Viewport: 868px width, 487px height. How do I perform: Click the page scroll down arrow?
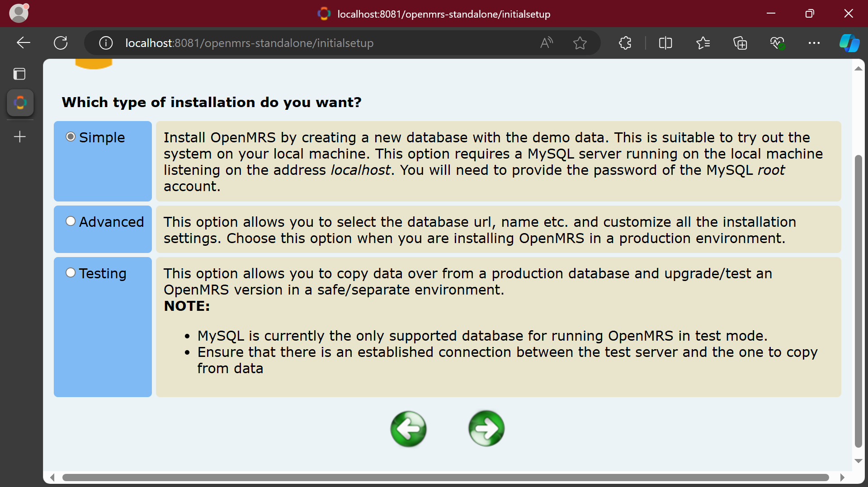859,461
